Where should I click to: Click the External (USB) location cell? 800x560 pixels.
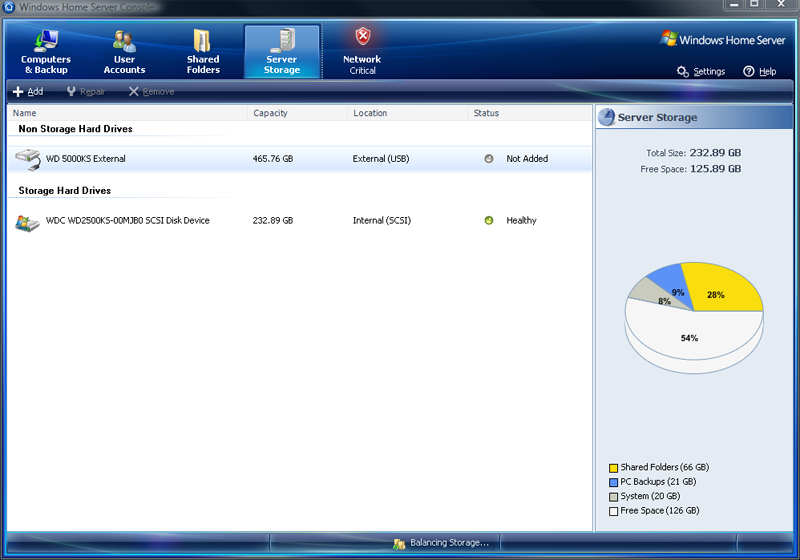coord(381,159)
